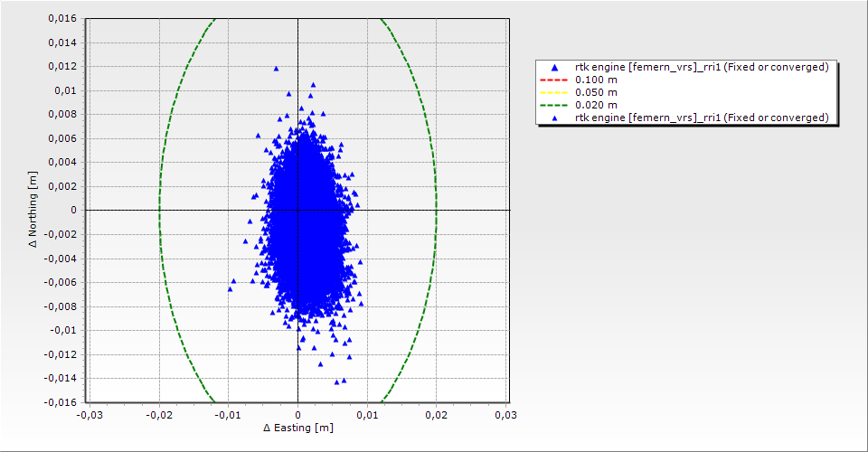This screenshot has height=452, width=868.
Task: Select the yellow dashed 0.050 m line sample
Action: click(x=555, y=93)
